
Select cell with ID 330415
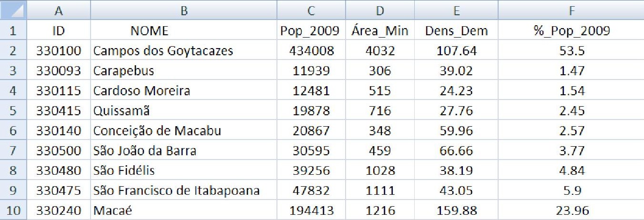tap(59, 110)
